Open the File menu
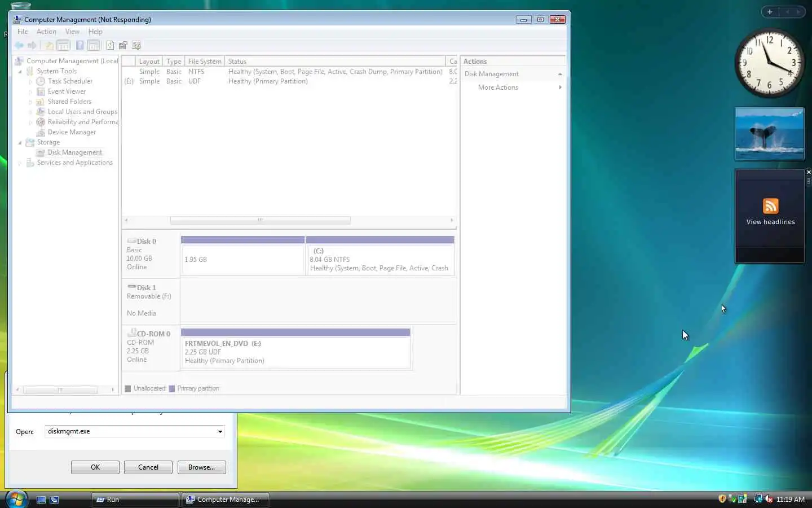The image size is (812, 508). (23, 32)
